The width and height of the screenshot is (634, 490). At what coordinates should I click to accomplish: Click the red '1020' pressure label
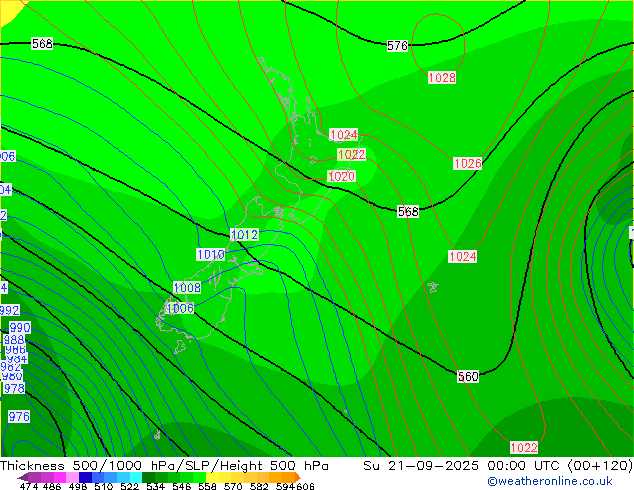tap(341, 176)
